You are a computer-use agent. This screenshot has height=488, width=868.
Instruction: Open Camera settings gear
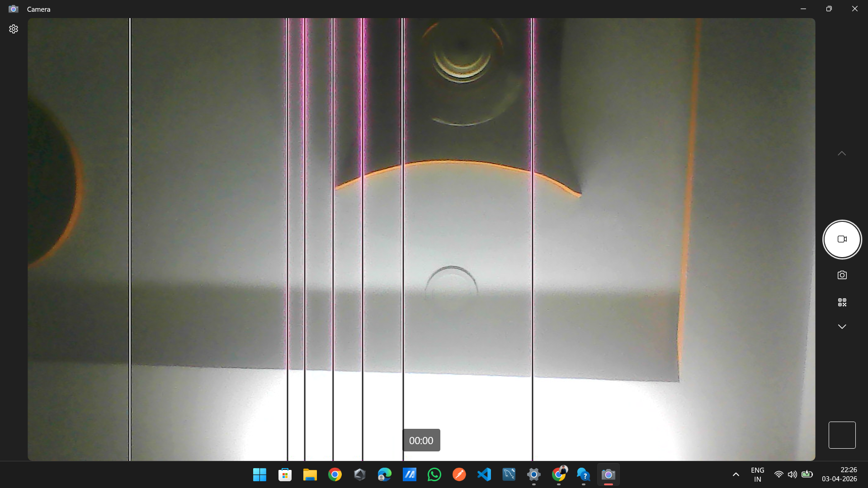(14, 29)
